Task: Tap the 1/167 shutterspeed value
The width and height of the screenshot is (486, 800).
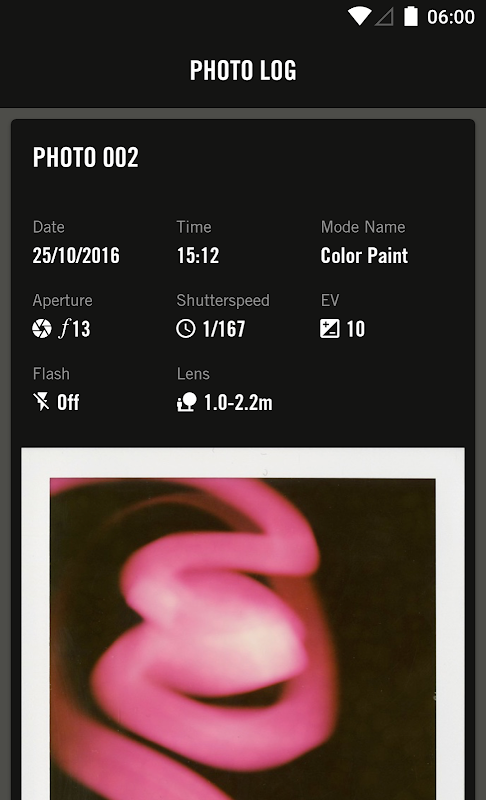Action: click(x=224, y=329)
